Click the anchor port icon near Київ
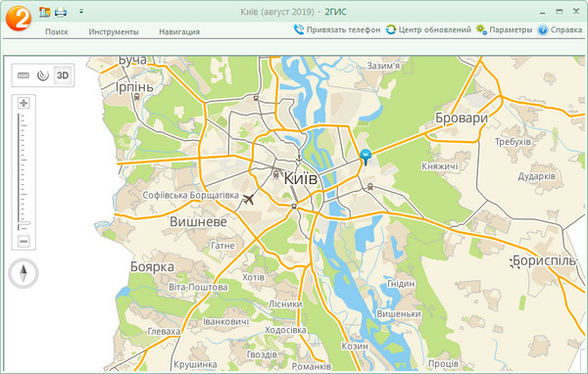 [299, 160]
